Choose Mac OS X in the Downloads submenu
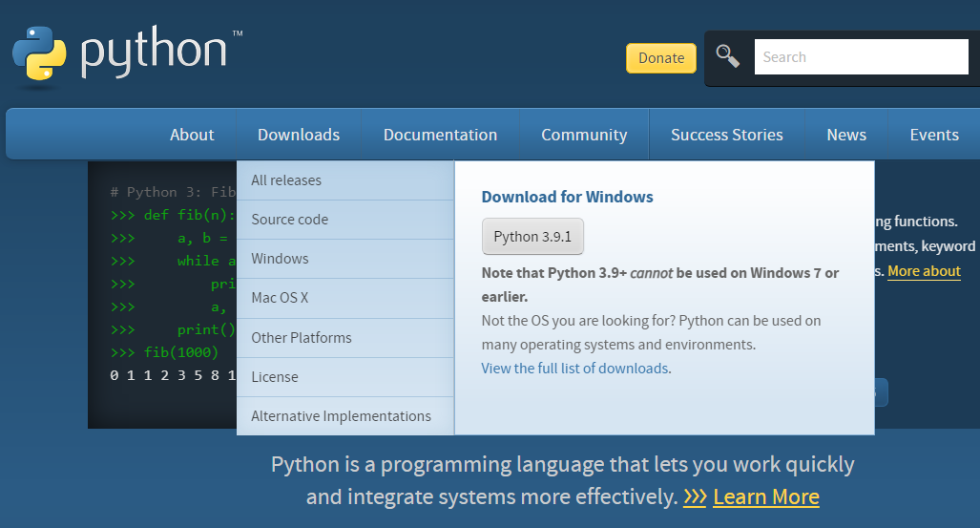 pyautogui.click(x=345, y=298)
